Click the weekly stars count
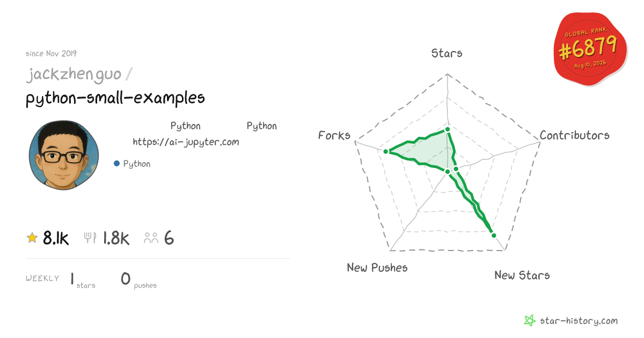 pos(72,278)
